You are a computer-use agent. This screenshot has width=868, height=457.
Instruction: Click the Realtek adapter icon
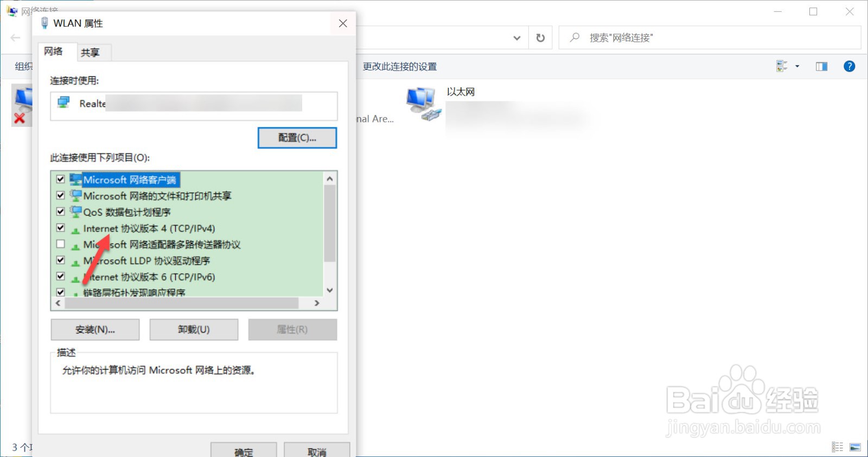64,102
